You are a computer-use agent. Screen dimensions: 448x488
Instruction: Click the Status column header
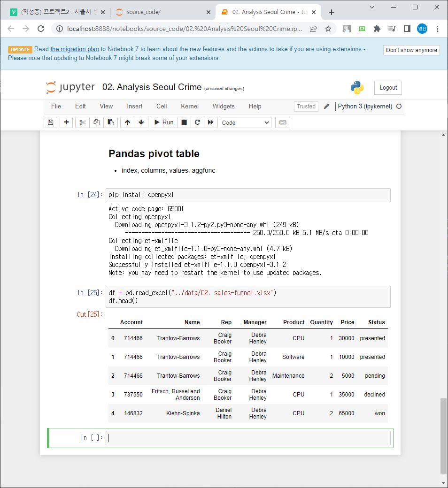[376, 322]
